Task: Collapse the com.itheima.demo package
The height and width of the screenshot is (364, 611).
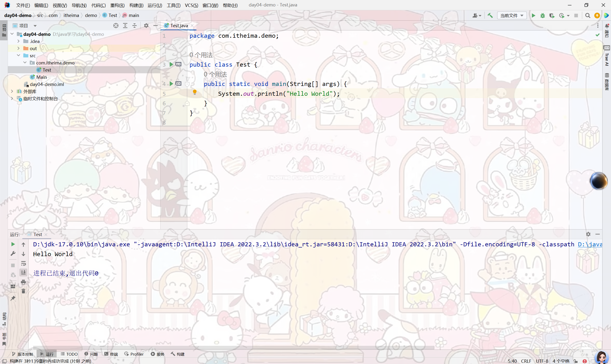Action: click(25, 62)
